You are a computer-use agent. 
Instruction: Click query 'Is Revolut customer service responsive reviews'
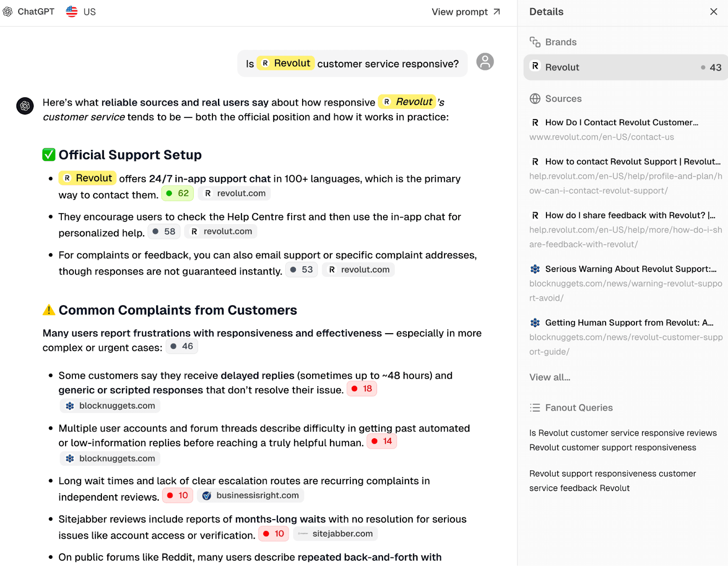623,433
